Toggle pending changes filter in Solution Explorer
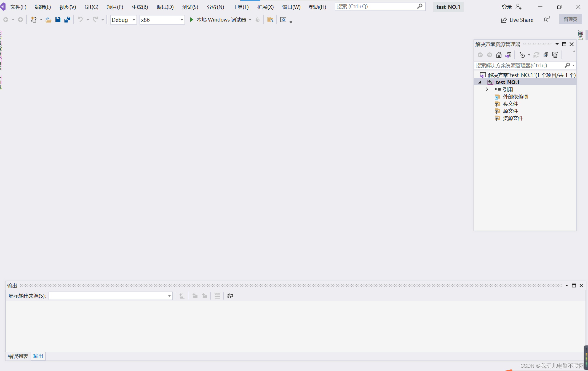This screenshot has height=371, width=588. (x=522, y=55)
